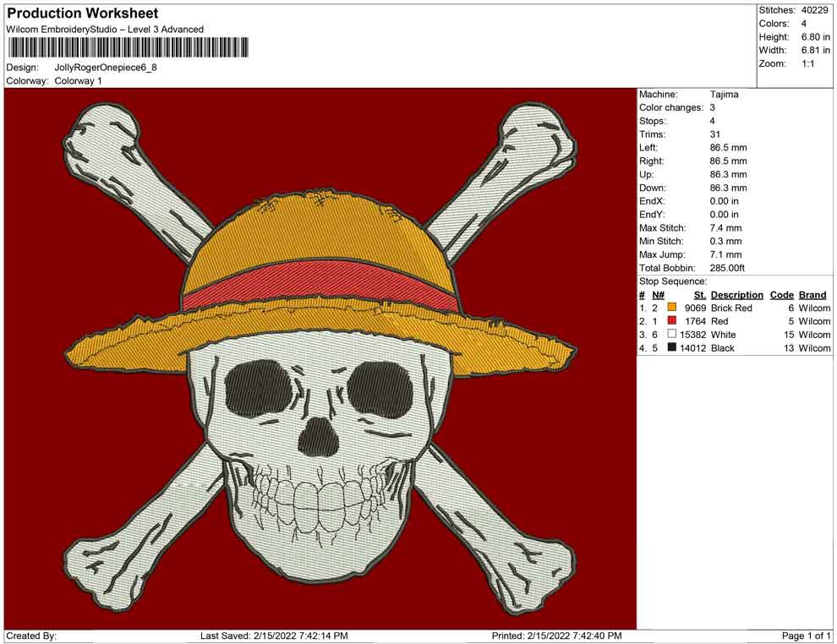Click the stitch count '15382'
The height and width of the screenshot is (644, 837).
(693, 335)
